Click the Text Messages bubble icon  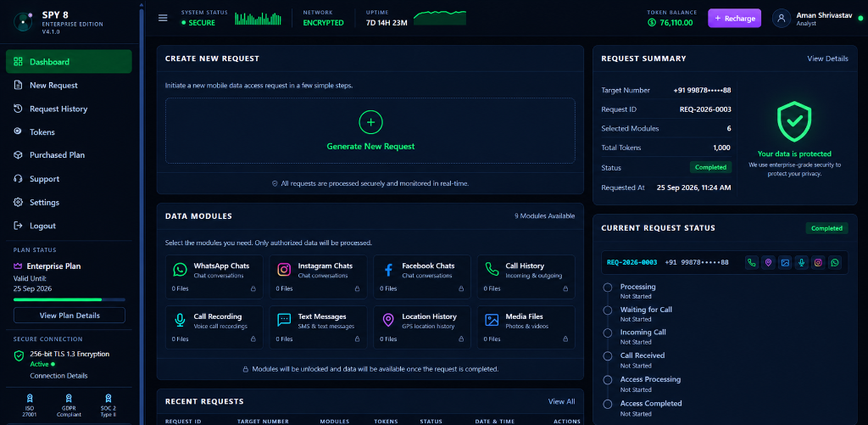click(x=284, y=321)
